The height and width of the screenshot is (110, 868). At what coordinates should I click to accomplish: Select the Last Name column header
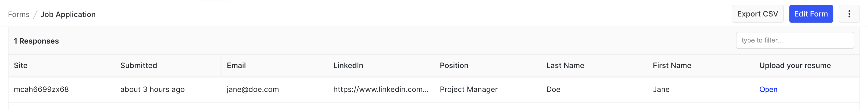[565, 66]
